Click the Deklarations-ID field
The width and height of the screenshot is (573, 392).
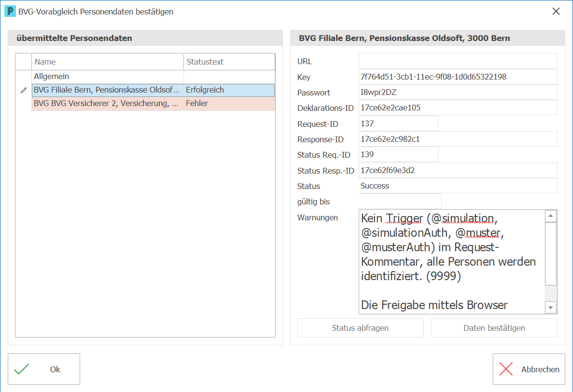point(458,108)
